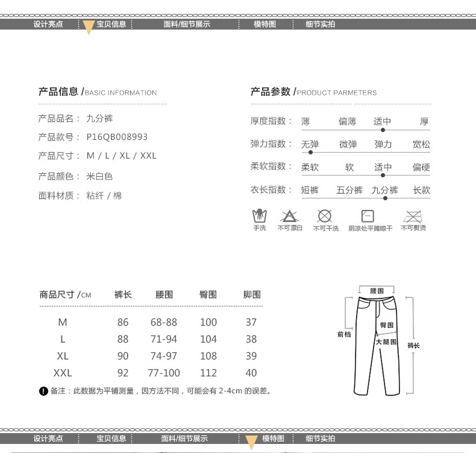Click product code P16QB008993
This screenshot has width=476, height=453.
(x=117, y=137)
